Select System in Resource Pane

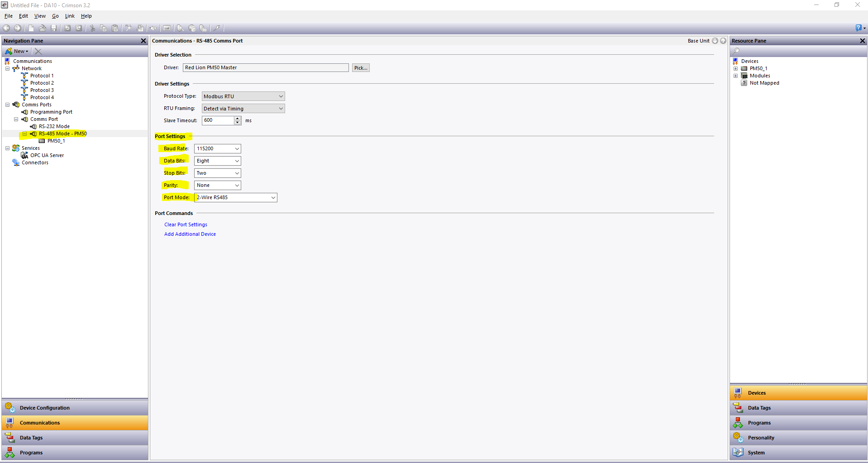click(x=798, y=453)
